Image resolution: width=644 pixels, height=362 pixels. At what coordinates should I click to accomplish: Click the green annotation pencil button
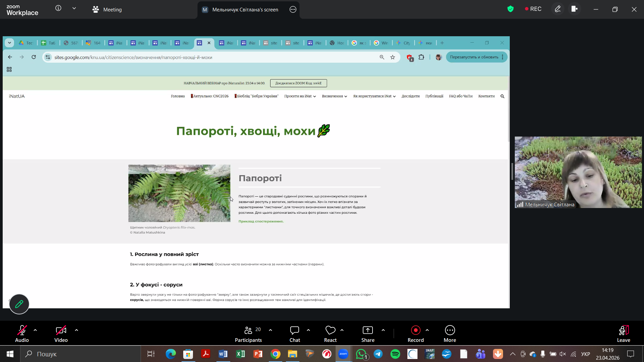pyautogui.click(x=19, y=304)
